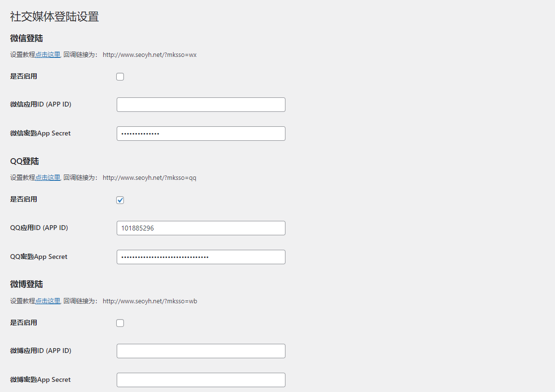Focus the QQ密匙App Secret password field

[x=201, y=257]
